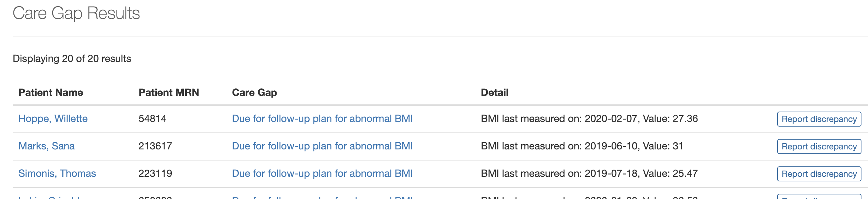Image resolution: width=868 pixels, height=199 pixels.
Task: Click BMI detail showing value 25.47
Action: click(x=589, y=174)
